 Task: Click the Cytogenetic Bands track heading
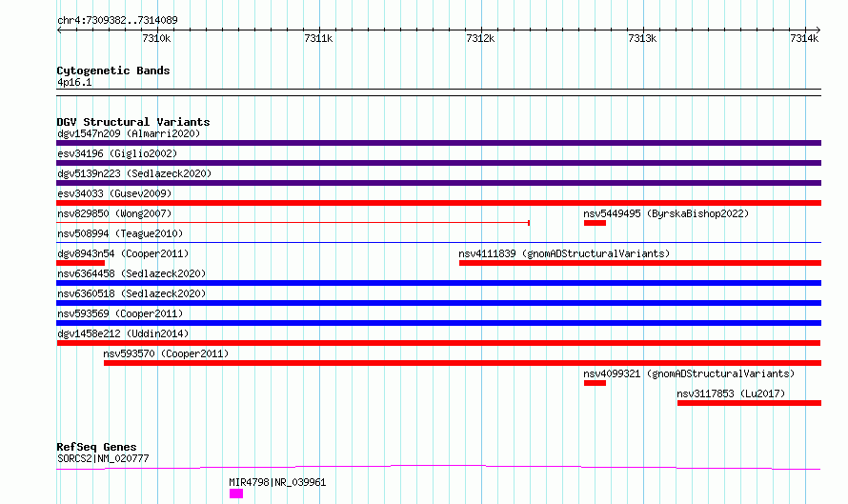113,71
